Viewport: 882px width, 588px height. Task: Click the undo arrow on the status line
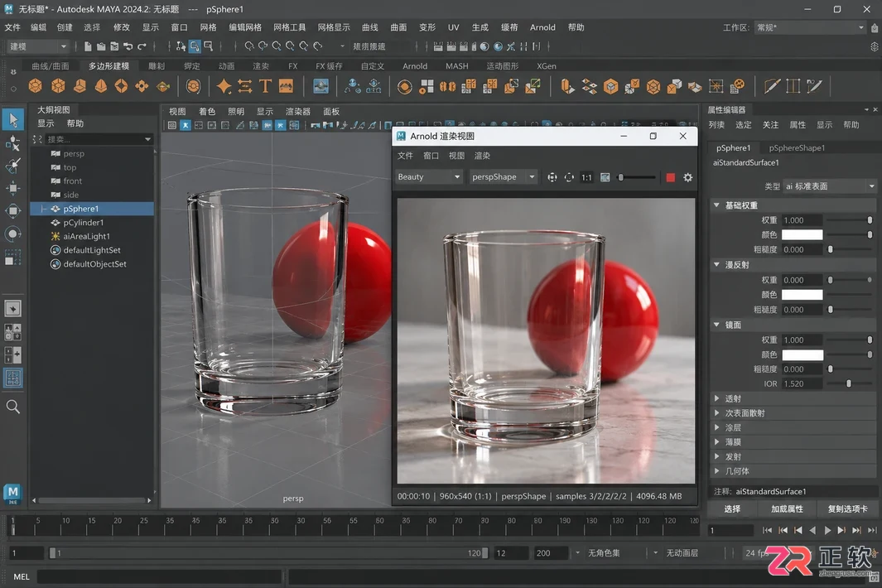pyautogui.click(x=128, y=46)
